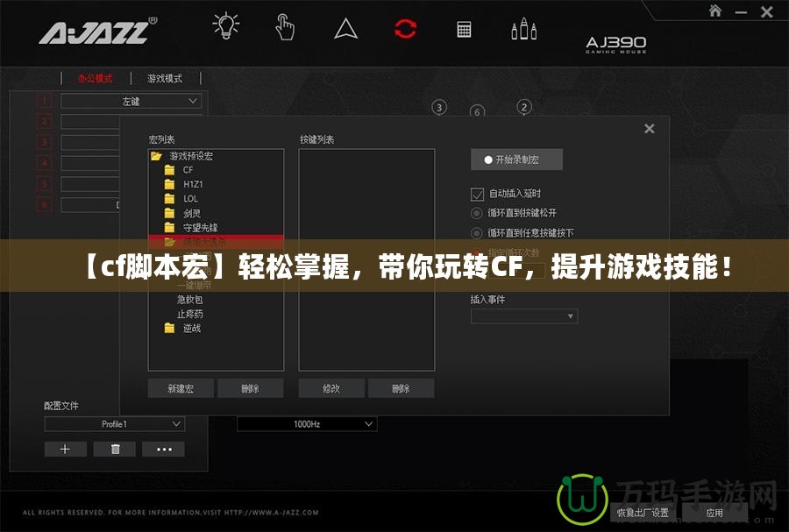This screenshot has height=532, width=789.
Task: Add a new profile with plus button
Action: click(66, 450)
